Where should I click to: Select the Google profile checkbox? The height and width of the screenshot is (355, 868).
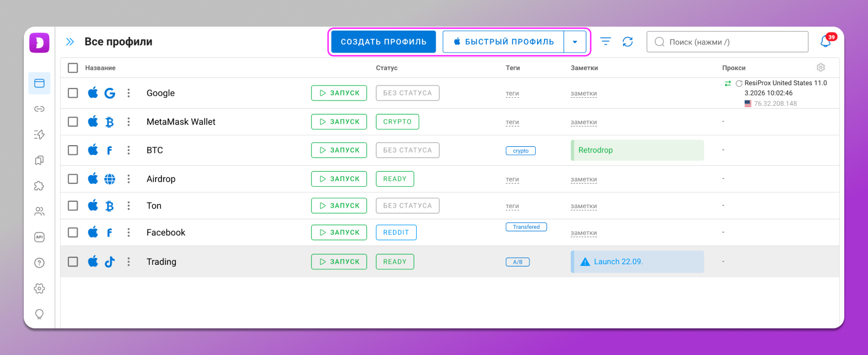73,93
